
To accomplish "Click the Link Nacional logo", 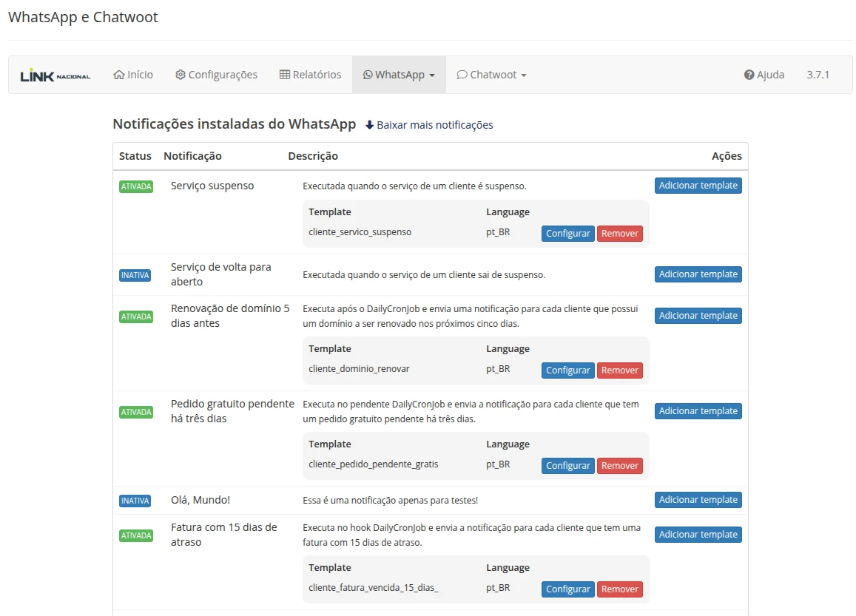I will (x=55, y=75).
